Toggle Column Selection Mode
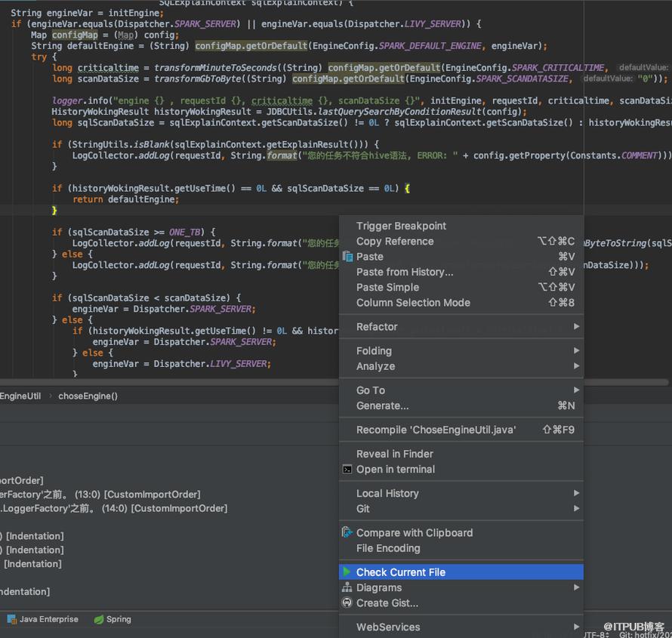Screen dimensions: 672x638 (413, 303)
